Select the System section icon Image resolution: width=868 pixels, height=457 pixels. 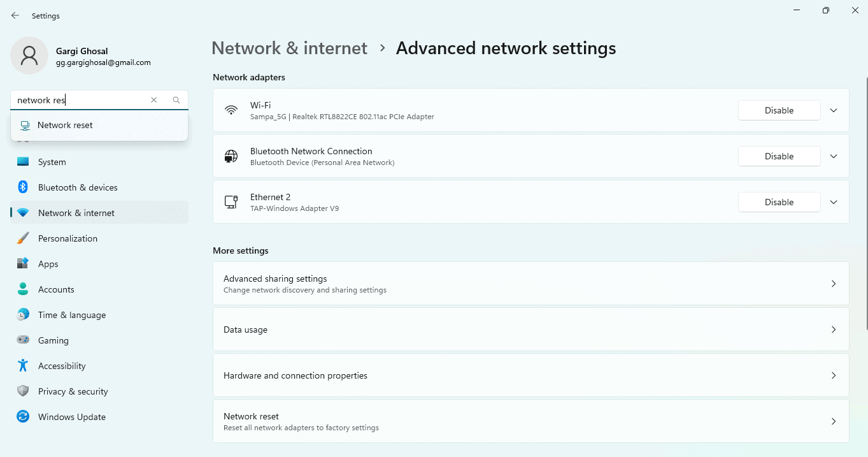point(23,162)
